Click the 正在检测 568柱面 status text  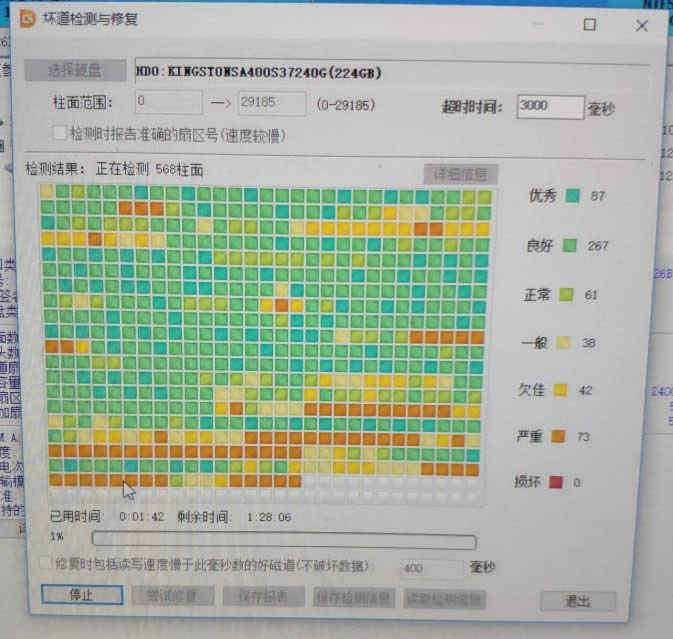pyautogui.click(x=149, y=169)
